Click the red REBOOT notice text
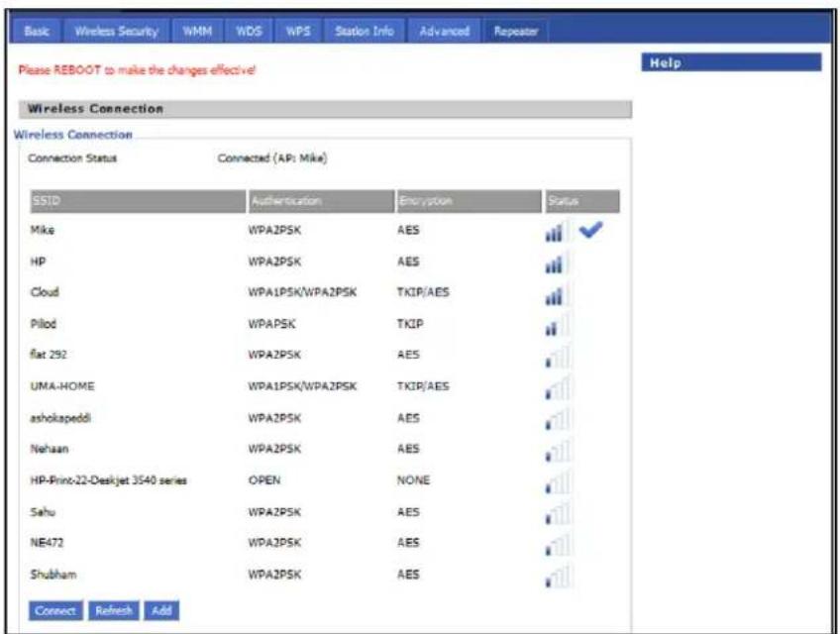Image resolution: width=840 pixels, height=634 pixels. pyautogui.click(x=137, y=69)
